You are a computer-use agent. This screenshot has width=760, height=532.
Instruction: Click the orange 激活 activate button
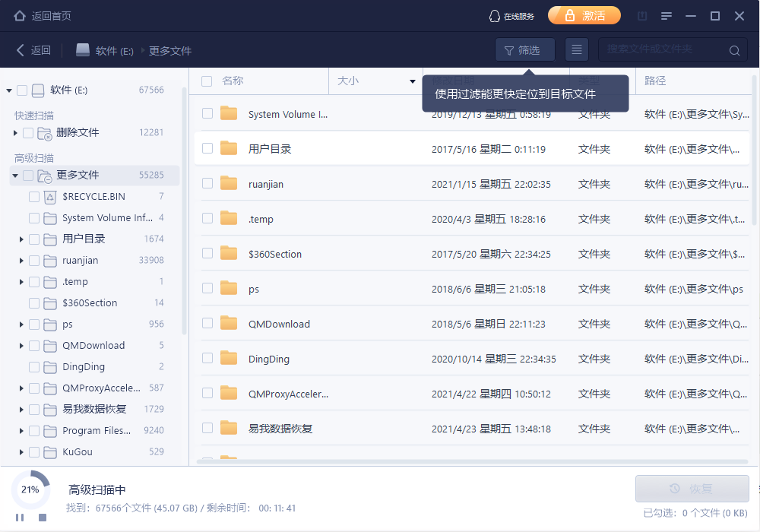[x=584, y=16]
